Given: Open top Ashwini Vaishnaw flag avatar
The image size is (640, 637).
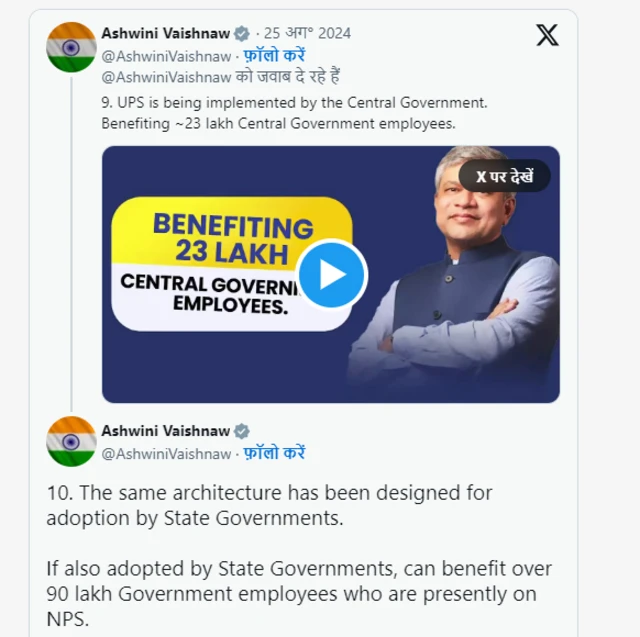Looking at the screenshot, I should click(71, 47).
